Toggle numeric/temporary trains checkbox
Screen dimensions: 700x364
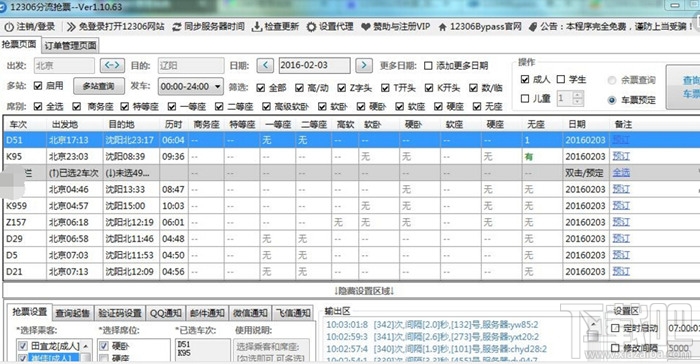click(473, 88)
